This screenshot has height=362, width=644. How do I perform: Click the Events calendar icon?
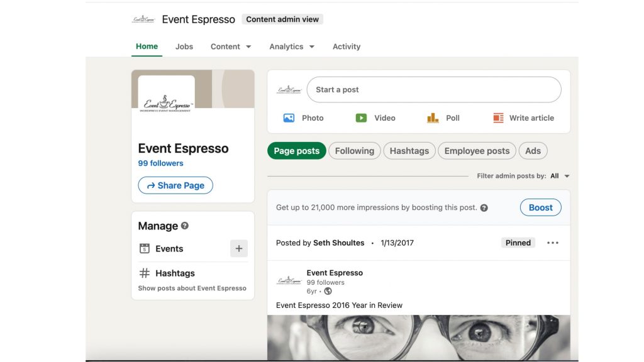click(x=145, y=248)
